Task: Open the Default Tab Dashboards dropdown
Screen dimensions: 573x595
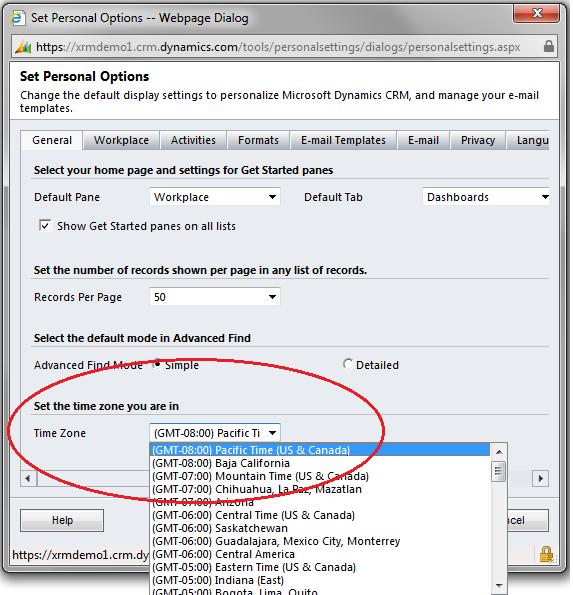Action: pos(486,197)
